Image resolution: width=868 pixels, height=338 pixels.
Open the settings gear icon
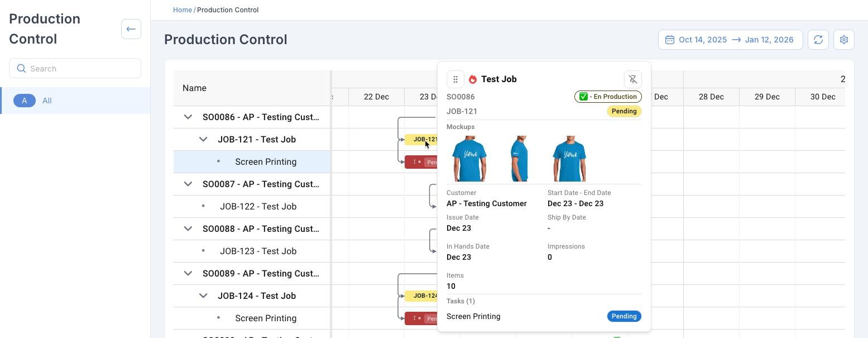844,40
